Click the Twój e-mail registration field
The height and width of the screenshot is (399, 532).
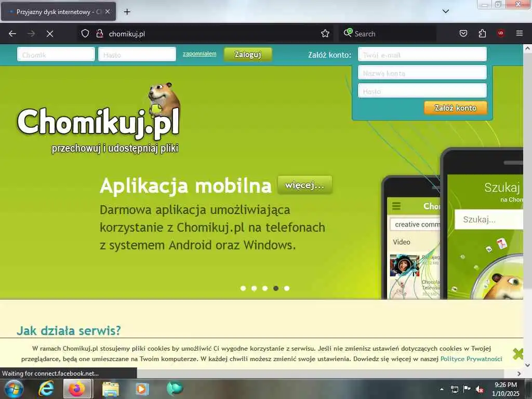click(422, 54)
